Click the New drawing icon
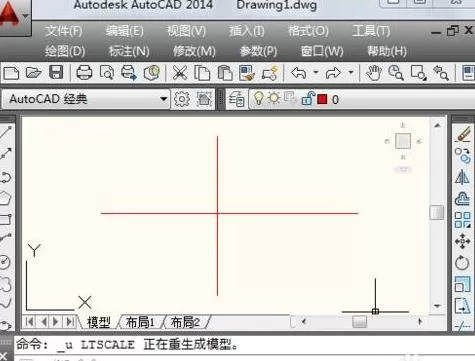475x361 pixels. [x=11, y=73]
